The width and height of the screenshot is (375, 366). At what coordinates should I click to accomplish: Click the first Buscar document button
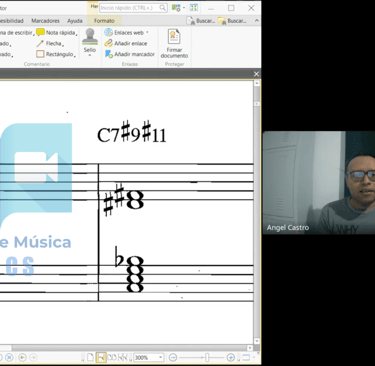(x=201, y=21)
